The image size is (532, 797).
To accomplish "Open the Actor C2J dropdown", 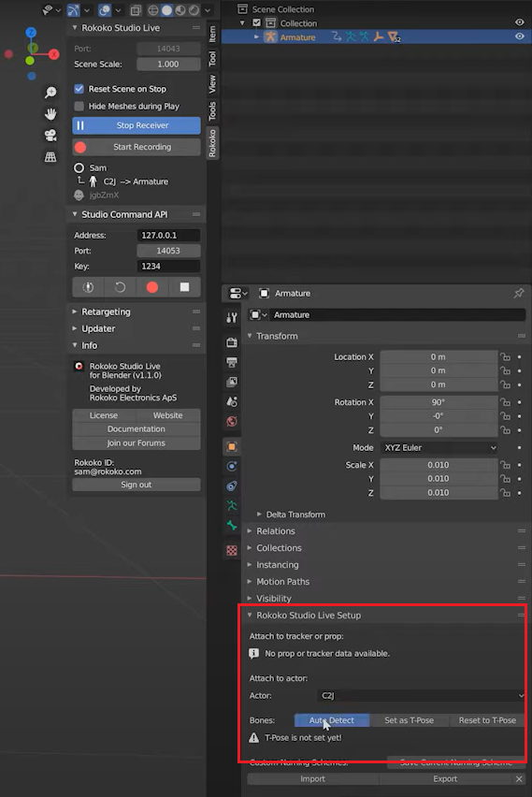I will coord(422,695).
